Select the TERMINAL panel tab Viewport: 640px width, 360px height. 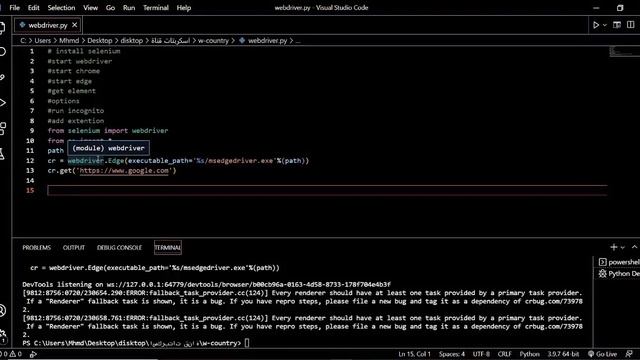(168, 248)
